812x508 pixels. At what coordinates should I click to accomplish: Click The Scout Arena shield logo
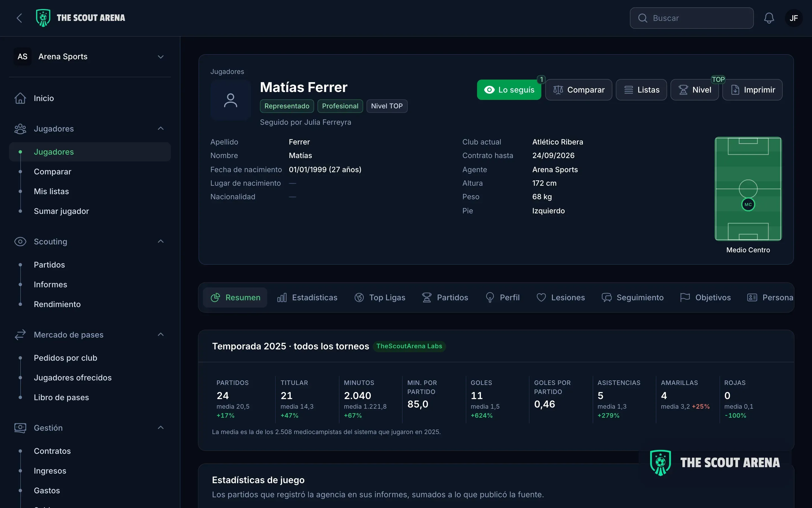click(43, 18)
